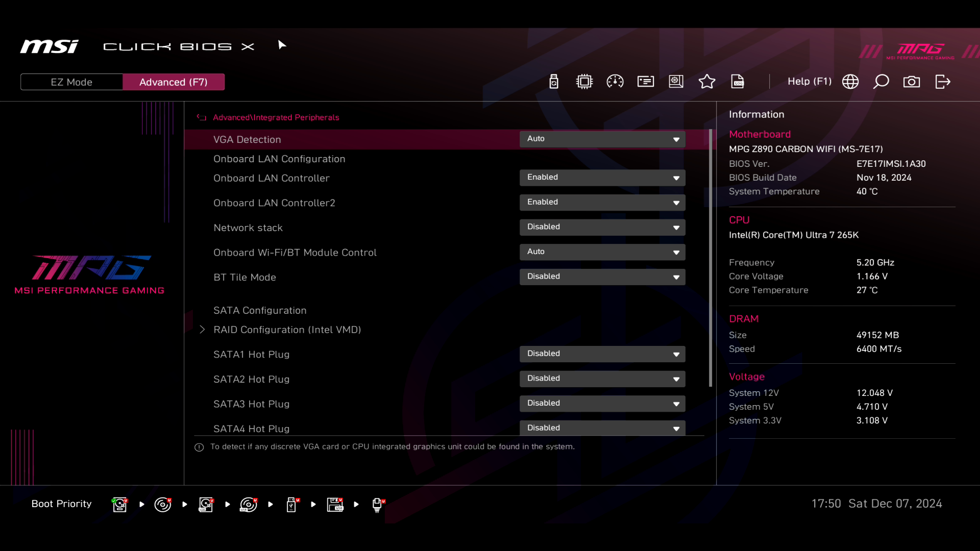This screenshot has width=980, height=551.
Task: Open the LOG file icon
Action: (x=738, y=82)
